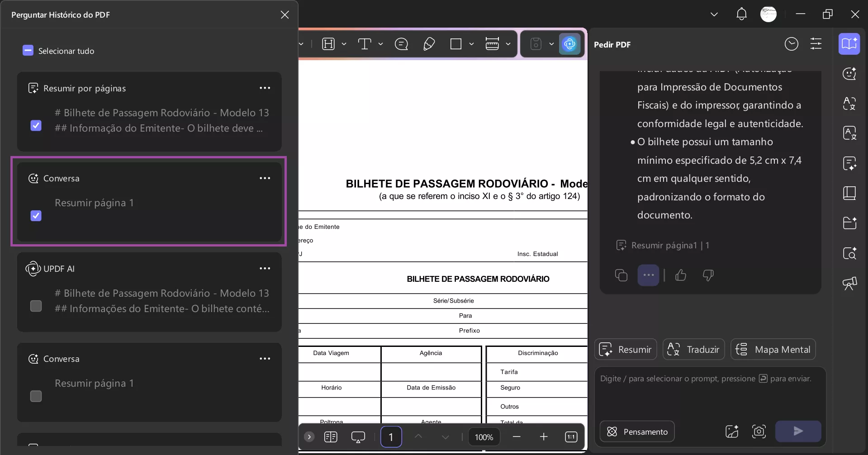This screenshot has width=868, height=455.
Task: Take a screenshot with the camera icon
Action: (759, 431)
